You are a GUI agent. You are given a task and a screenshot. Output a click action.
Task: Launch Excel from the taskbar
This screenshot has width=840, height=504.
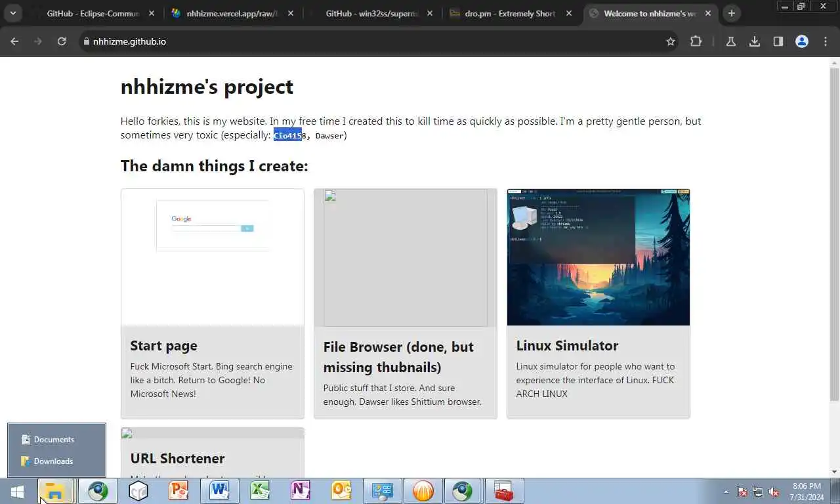tap(260, 491)
